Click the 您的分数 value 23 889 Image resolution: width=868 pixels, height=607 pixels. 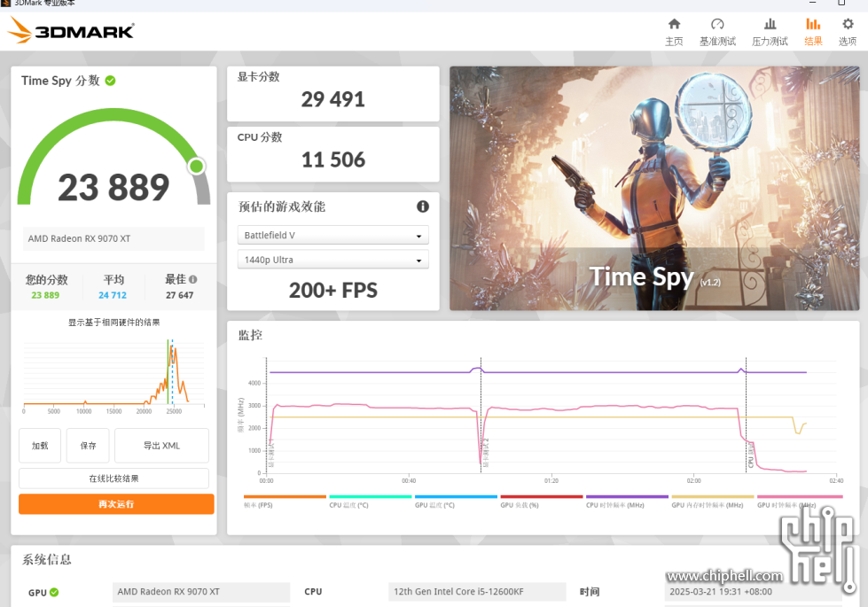click(x=45, y=295)
